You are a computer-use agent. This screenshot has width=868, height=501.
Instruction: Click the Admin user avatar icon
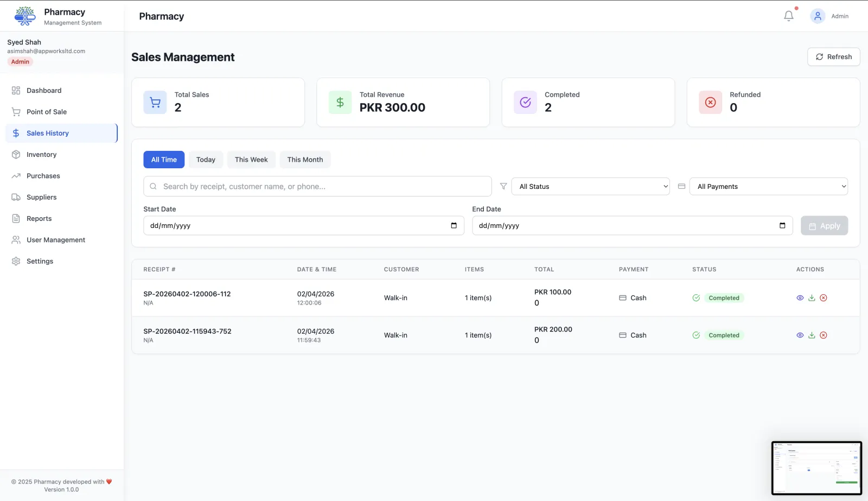(x=818, y=16)
